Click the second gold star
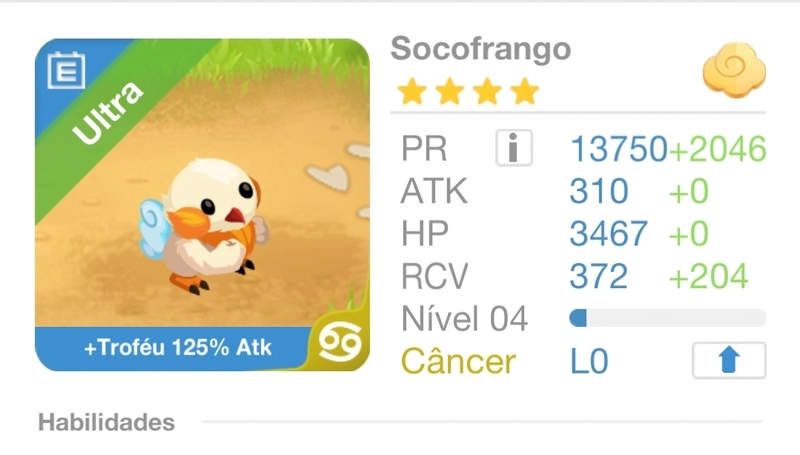 tap(449, 92)
